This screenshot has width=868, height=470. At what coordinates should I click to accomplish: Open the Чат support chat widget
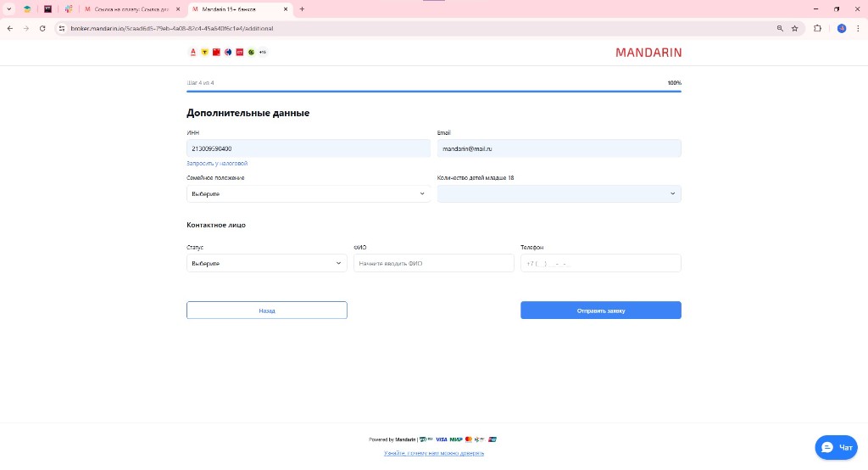(836, 447)
